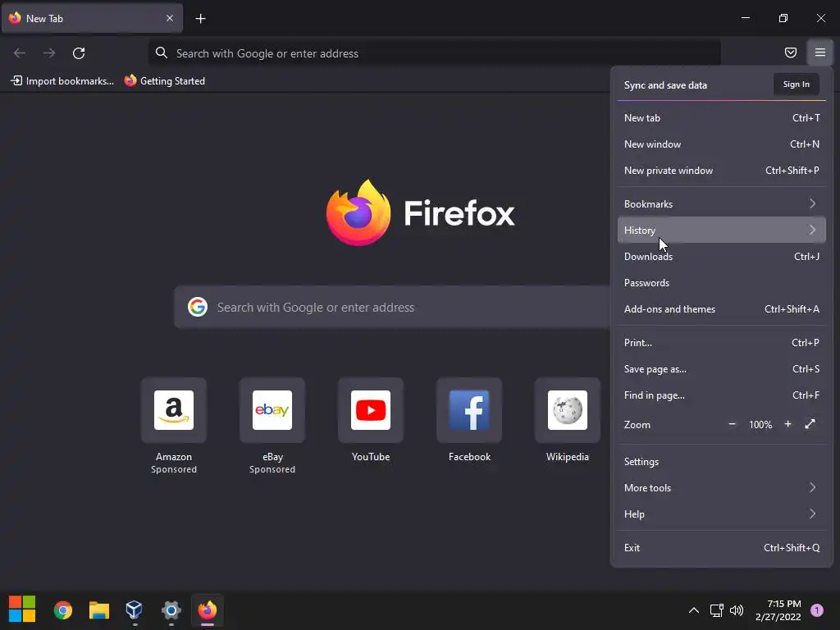
Task: Open Settings from the menu
Action: [722, 461]
